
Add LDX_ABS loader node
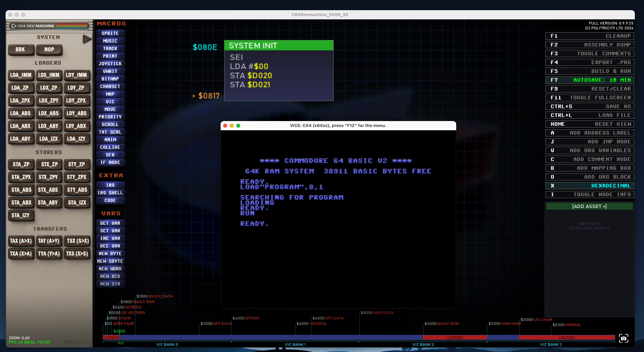tap(49, 114)
